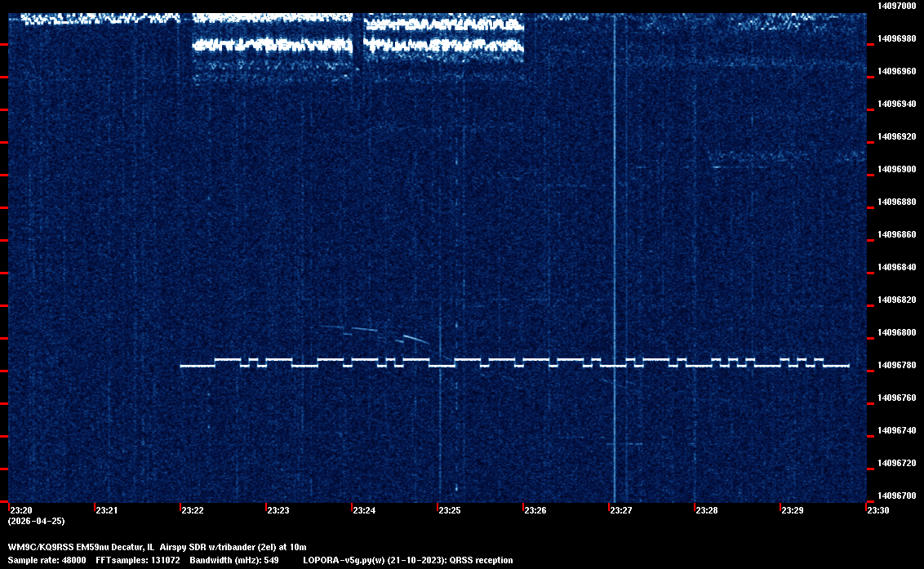This screenshot has width=924, height=569.
Task: Click the 23:28 time axis label
Action: click(707, 510)
